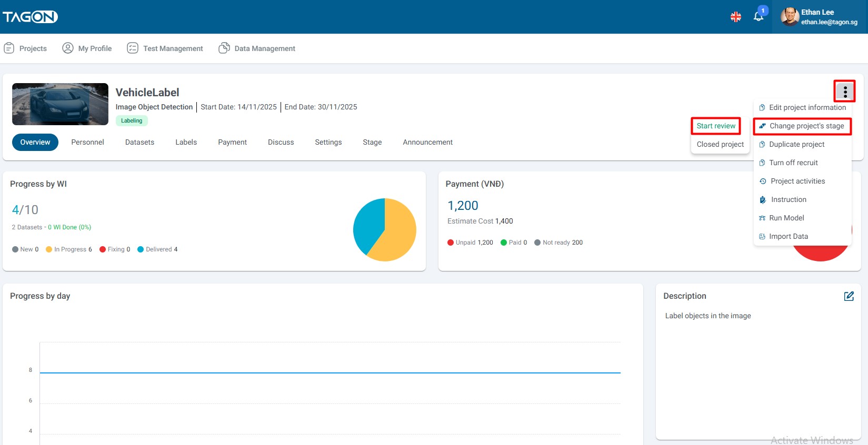Click Ethan Lee's profile avatar
Viewport: 868px width, 445px height.
(789, 17)
